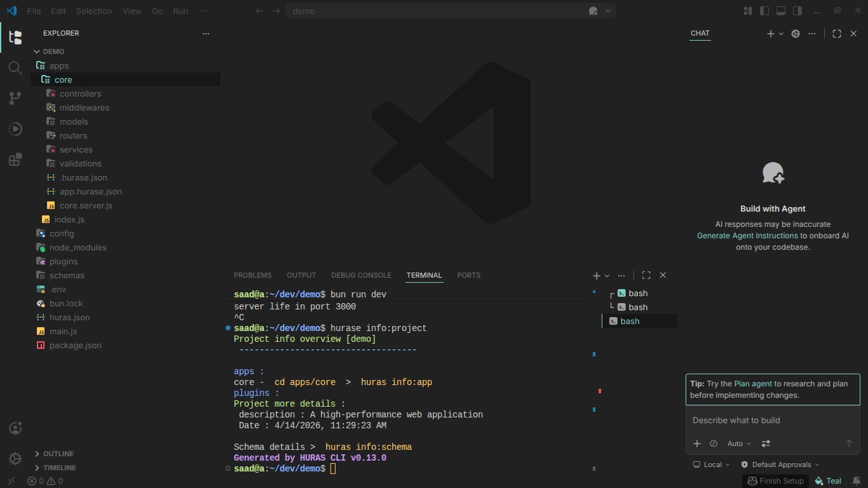
Task: Expand the OUTLINE section
Action: pyautogui.click(x=125, y=454)
